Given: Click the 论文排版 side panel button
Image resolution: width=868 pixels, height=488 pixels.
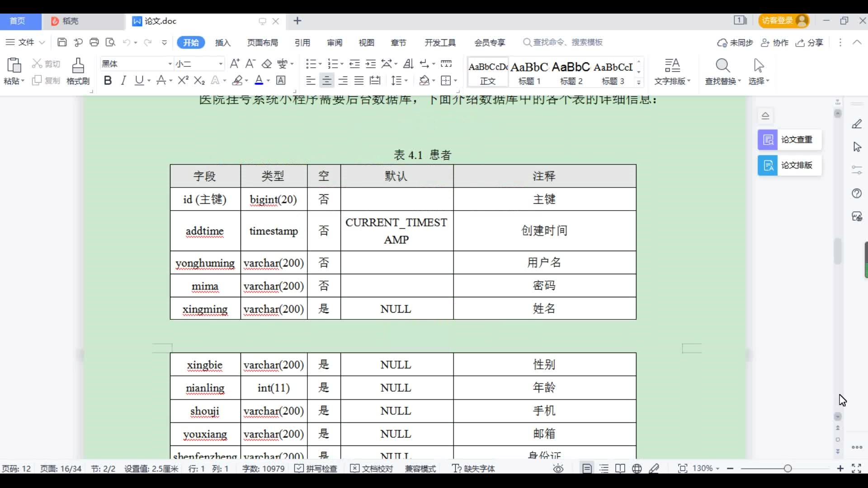Looking at the screenshot, I should [789, 165].
